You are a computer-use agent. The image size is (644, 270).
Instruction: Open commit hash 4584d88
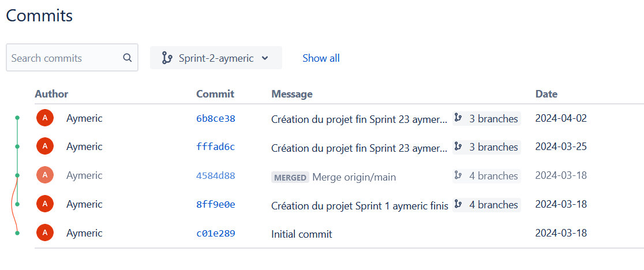tap(215, 176)
